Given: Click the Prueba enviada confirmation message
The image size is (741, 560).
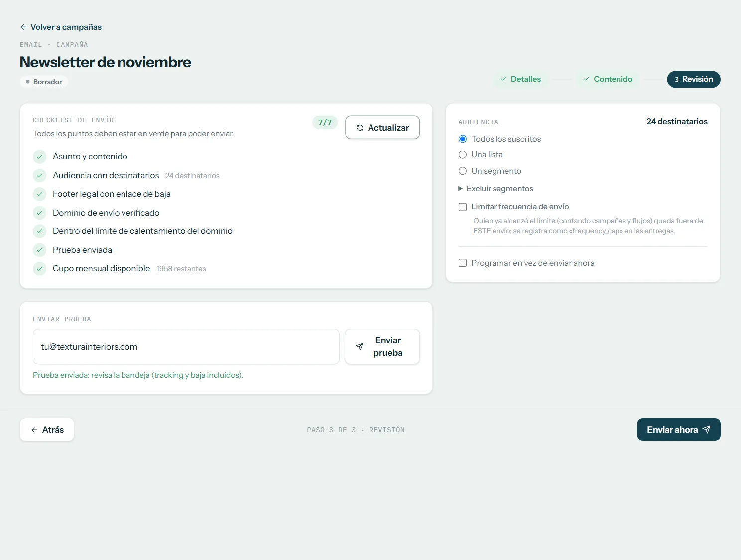Looking at the screenshot, I should point(138,375).
